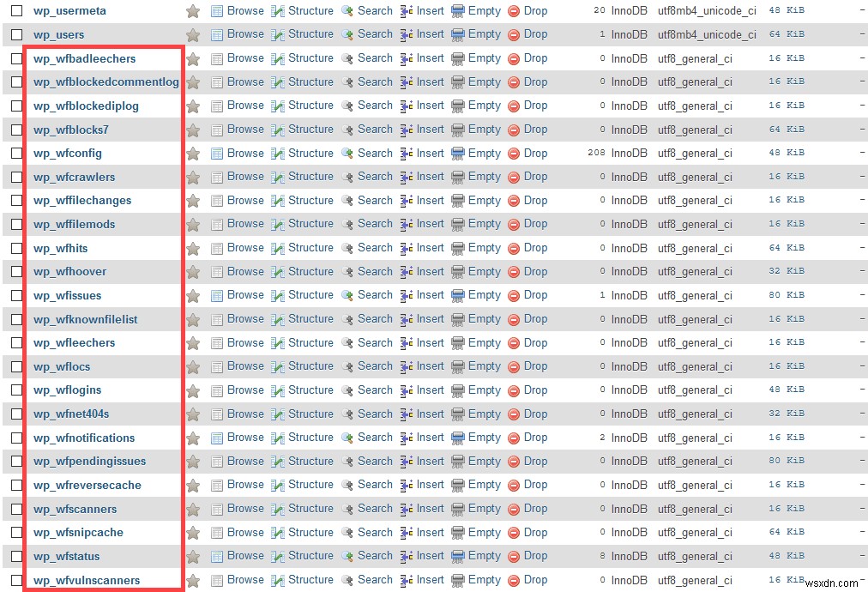Click the red Drop icon for wp_wfvulnscanners
This screenshot has height=592, width=868.
(515, 580)
